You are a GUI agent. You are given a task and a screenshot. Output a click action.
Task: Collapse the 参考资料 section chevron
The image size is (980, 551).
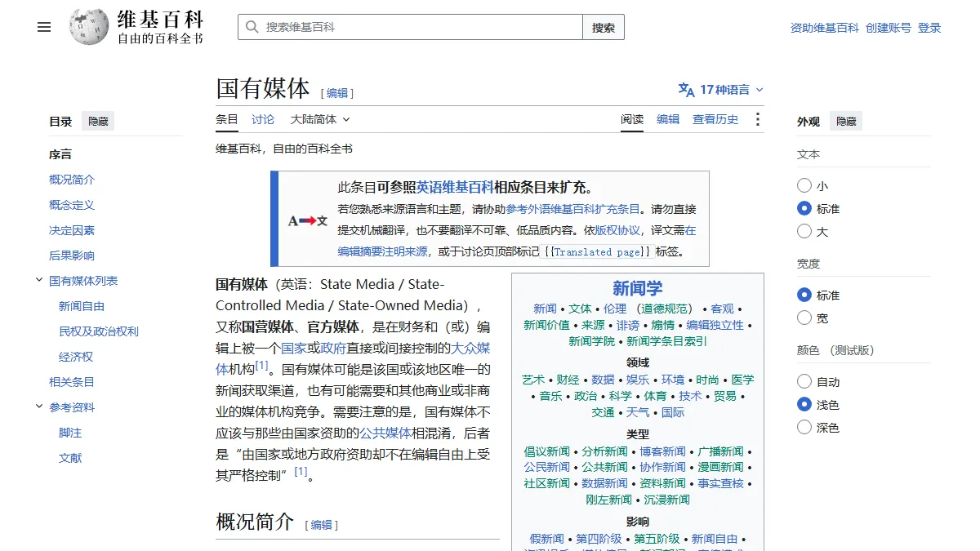[x=38, y=407]
